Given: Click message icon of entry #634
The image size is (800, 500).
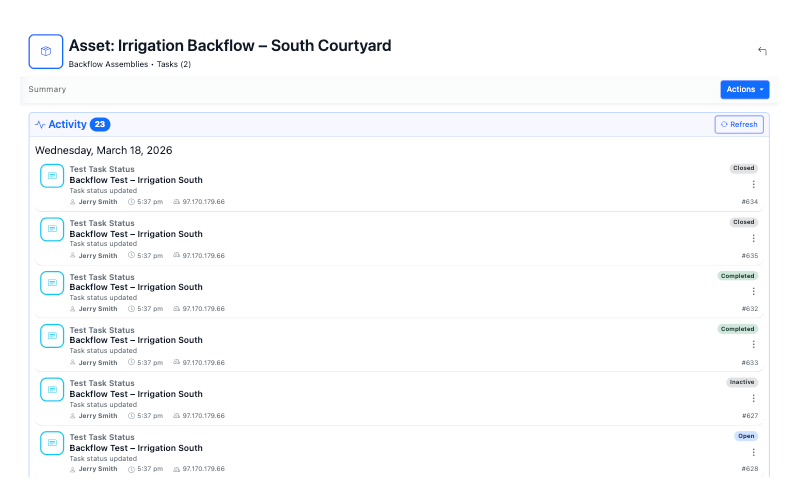Looking at the screenshot, I should click(52, 176).
